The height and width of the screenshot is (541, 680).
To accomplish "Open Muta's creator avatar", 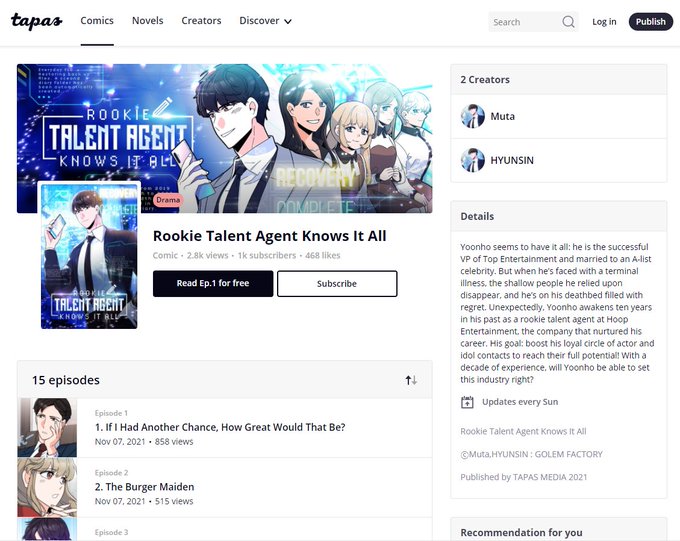I will point(473,116).
